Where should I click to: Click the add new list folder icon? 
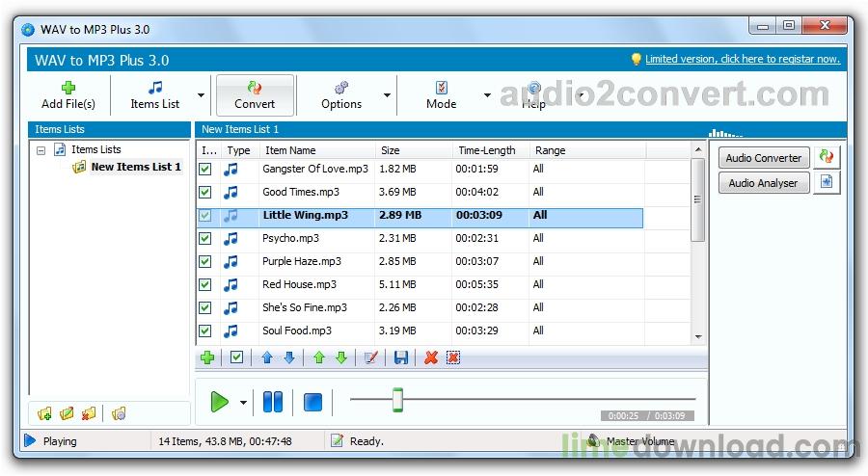[x=44, y=413]
